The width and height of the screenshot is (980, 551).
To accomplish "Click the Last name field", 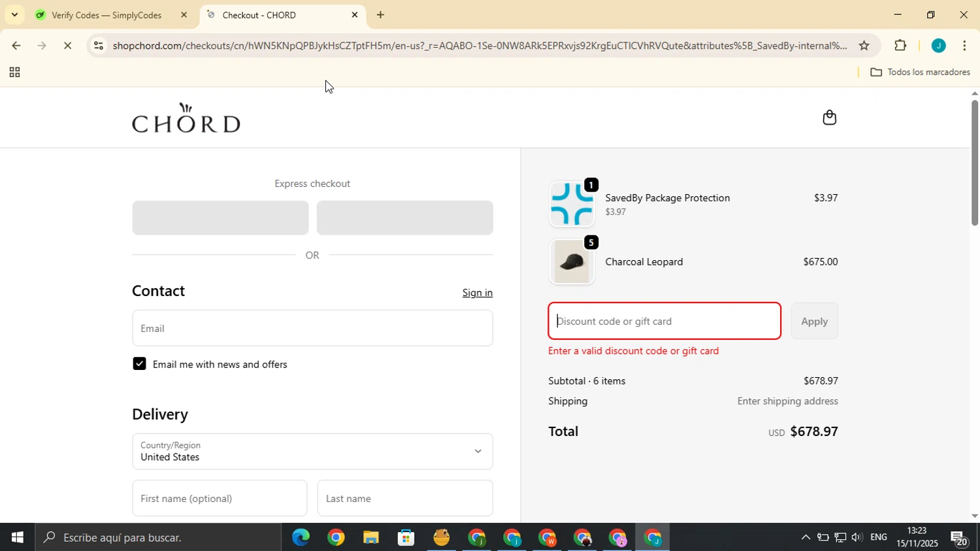I will tap(405, 498).
